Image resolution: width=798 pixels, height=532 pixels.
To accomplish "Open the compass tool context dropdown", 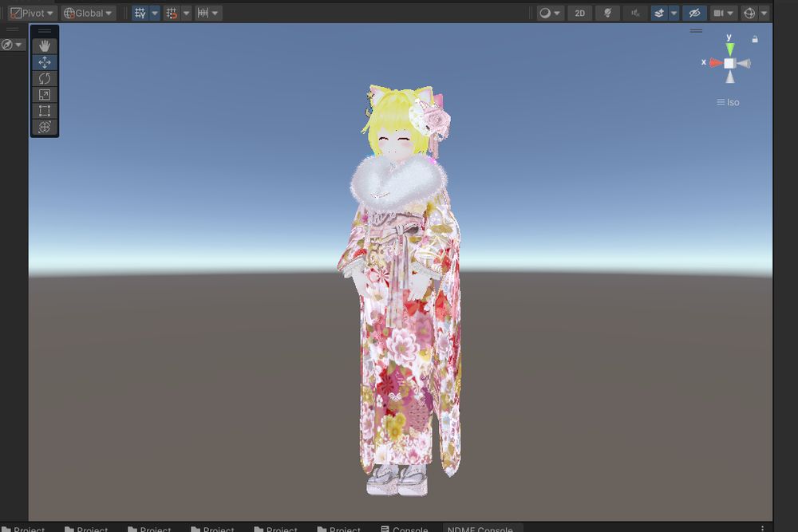I will (x=12, y=45).
